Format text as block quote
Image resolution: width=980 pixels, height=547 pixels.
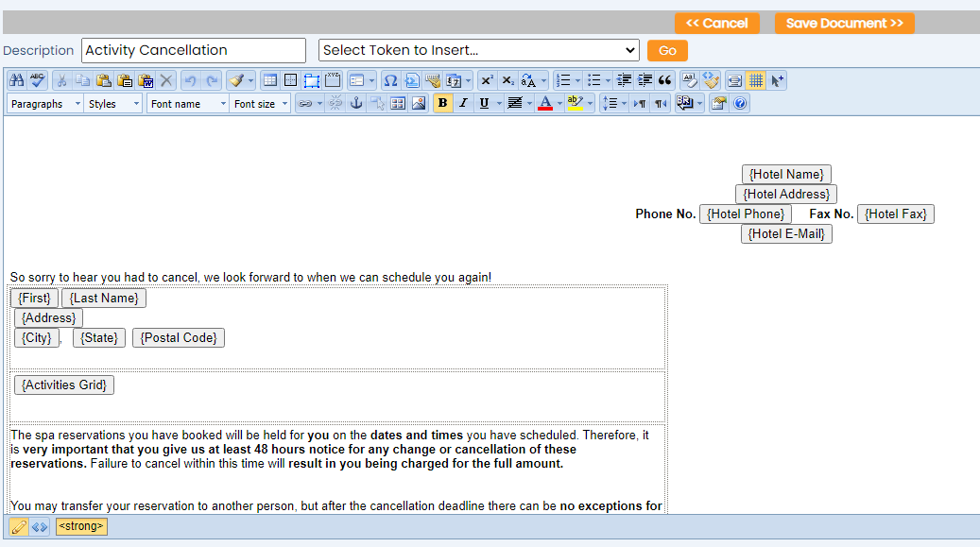[665, 80]
